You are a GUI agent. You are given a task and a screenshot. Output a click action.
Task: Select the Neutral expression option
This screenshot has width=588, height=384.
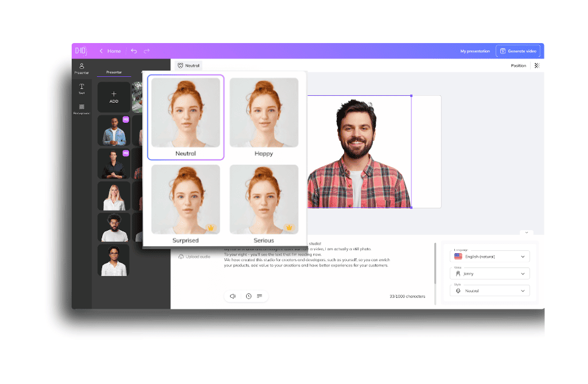tap(186, 118)
